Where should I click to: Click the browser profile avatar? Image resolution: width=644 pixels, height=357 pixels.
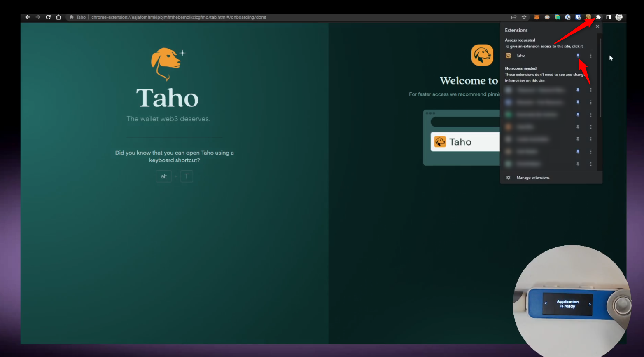[x=619, y=17]
